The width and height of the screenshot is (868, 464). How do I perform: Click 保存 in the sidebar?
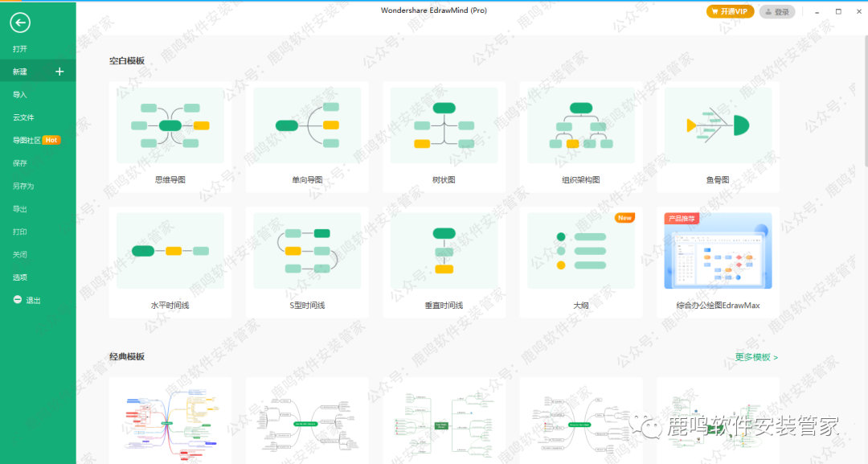tap(20, 162)
